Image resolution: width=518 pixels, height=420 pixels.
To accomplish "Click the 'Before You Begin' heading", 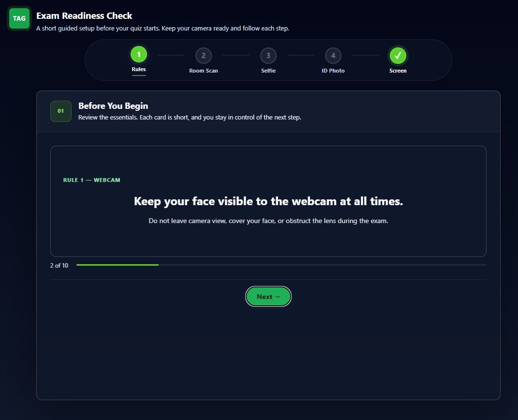I will pyautogui.click(x=113, y=106).
